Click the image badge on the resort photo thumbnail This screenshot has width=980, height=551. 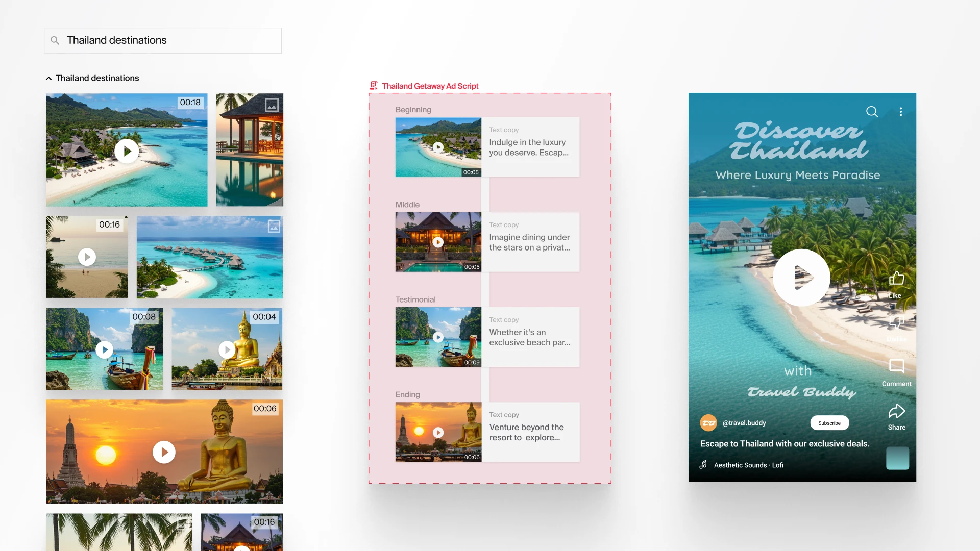(x=272, y=105)
